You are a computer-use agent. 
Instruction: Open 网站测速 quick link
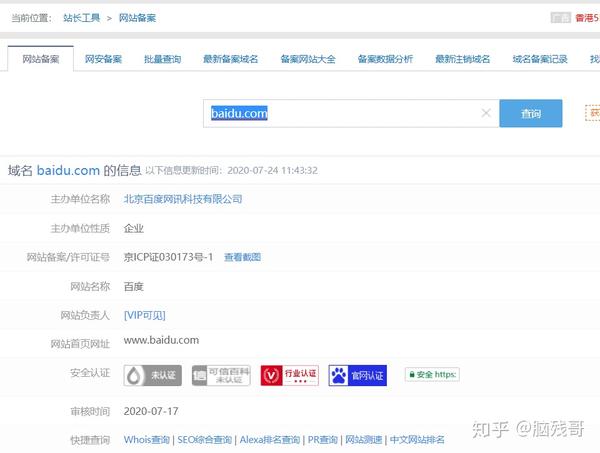point(364,440)
